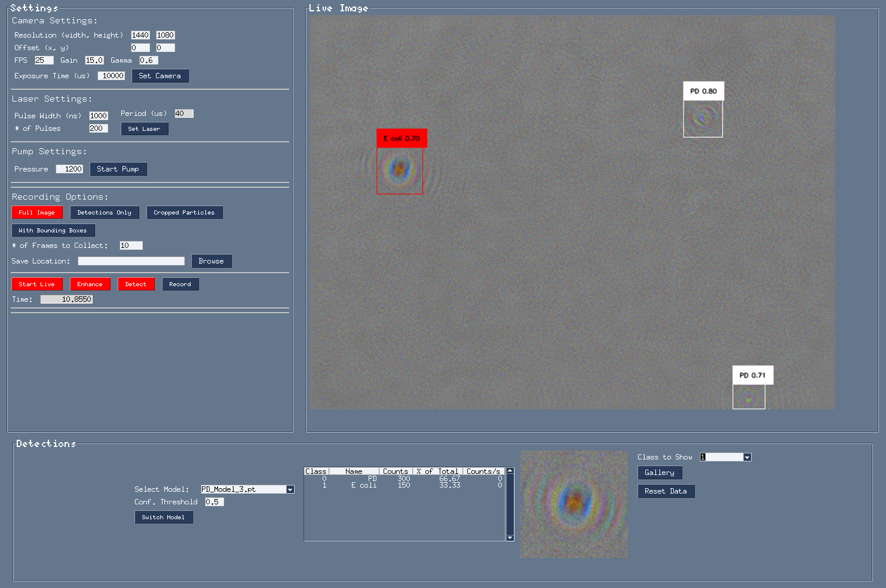
Task: Start the pump
Action: pos(118,169)
